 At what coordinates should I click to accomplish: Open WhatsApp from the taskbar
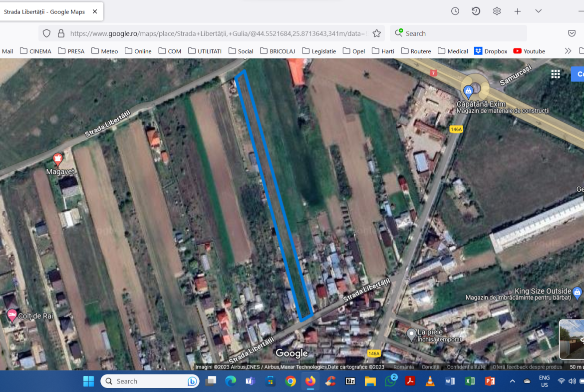pyautogui.click(x=390, y=381)
